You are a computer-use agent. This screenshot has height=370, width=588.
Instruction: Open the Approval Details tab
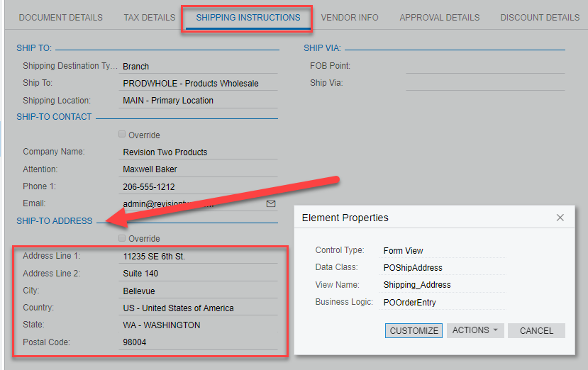[x=439, y=18]
